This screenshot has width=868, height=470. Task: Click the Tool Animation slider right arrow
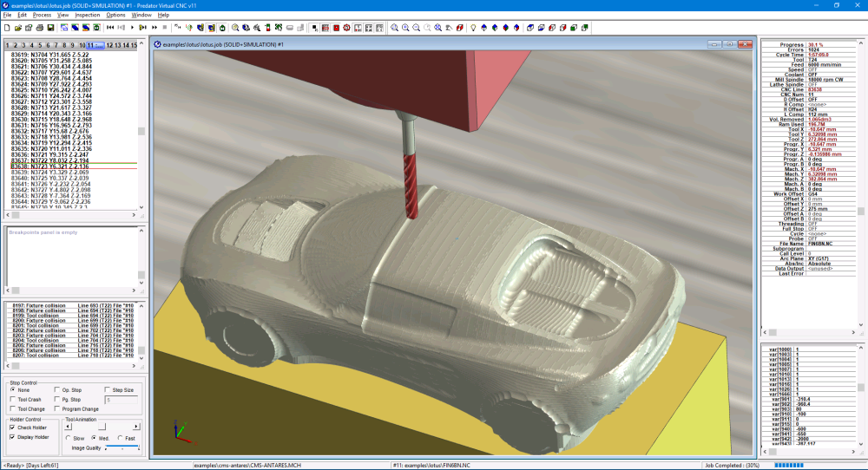pyautogui.click(x=137, y=427)
